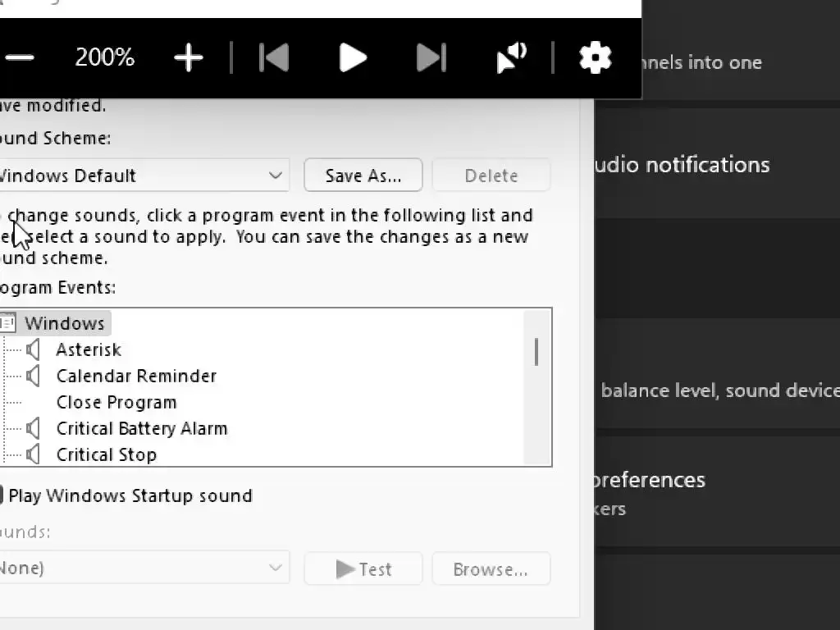Click the magnifier zoom out minus icon
Screen dimensions: 840x630
coord(20,57)
